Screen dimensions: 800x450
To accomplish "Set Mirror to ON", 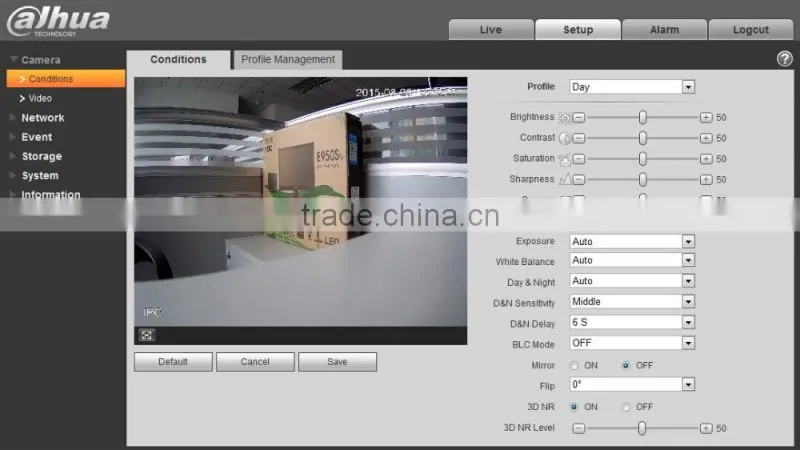I will pyautogui.click(x=574, y=366).
